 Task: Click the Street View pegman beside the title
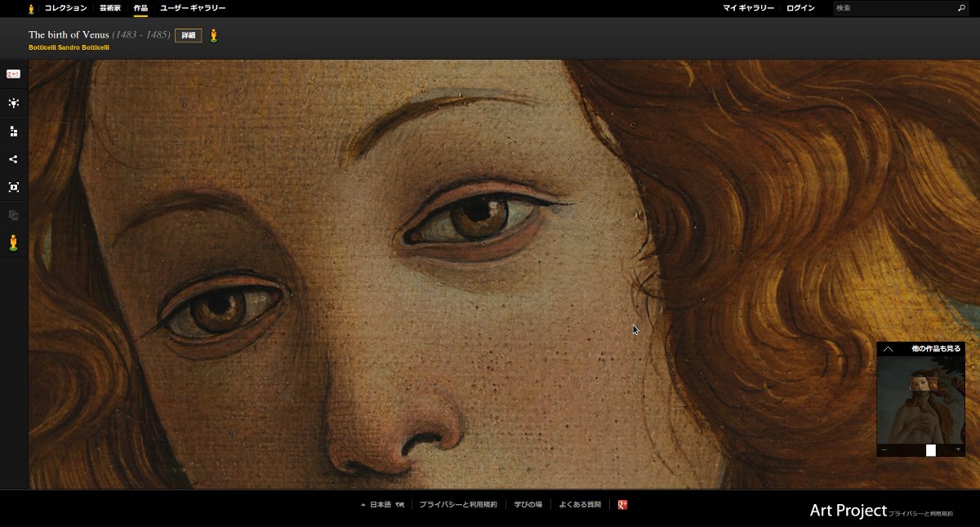pos(214,35)
